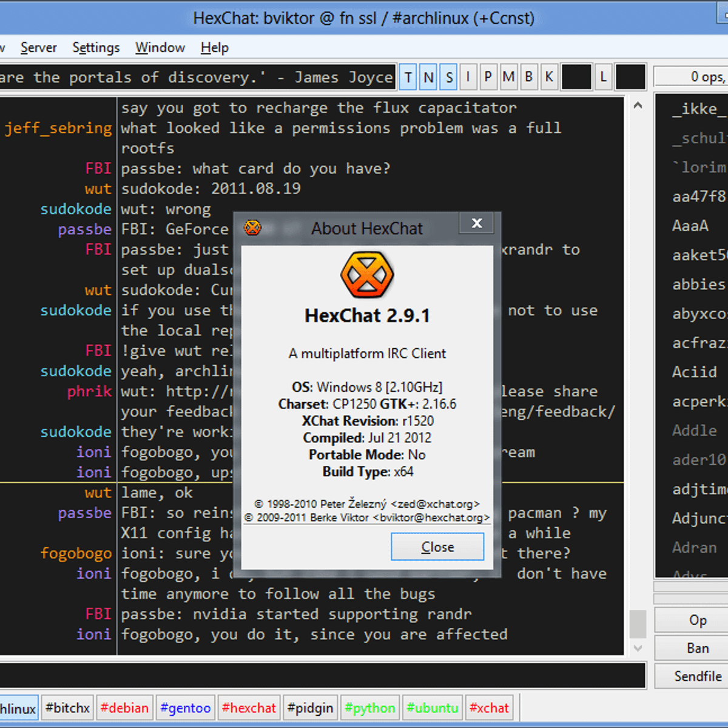Screen dimensions: 728x728
Task: Click the chat scrollbar thumb
Action: pos(638,623)
